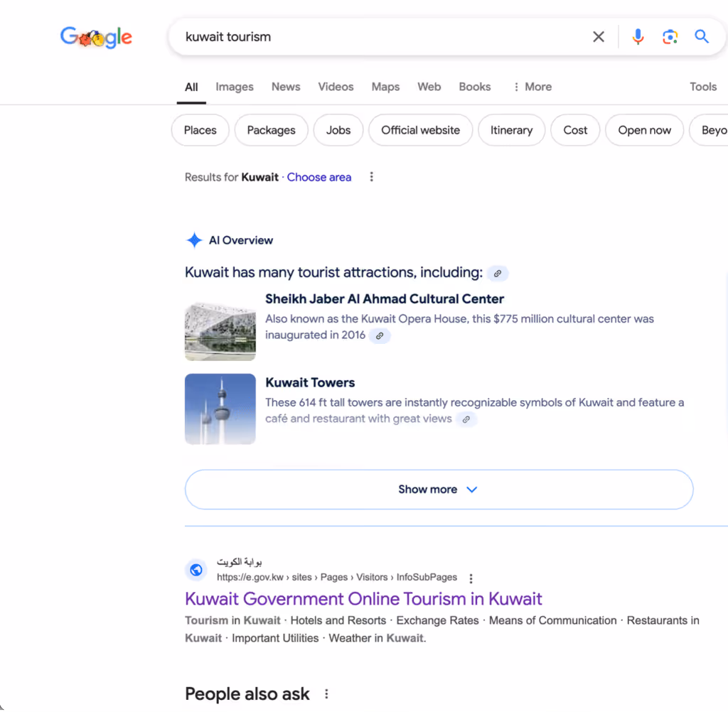Open the Books tab

tap(474, 87)
